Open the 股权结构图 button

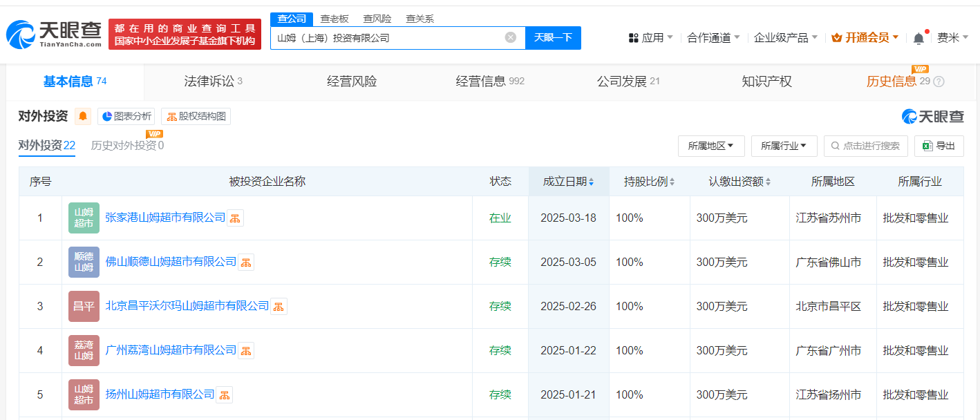click(196, 116)
